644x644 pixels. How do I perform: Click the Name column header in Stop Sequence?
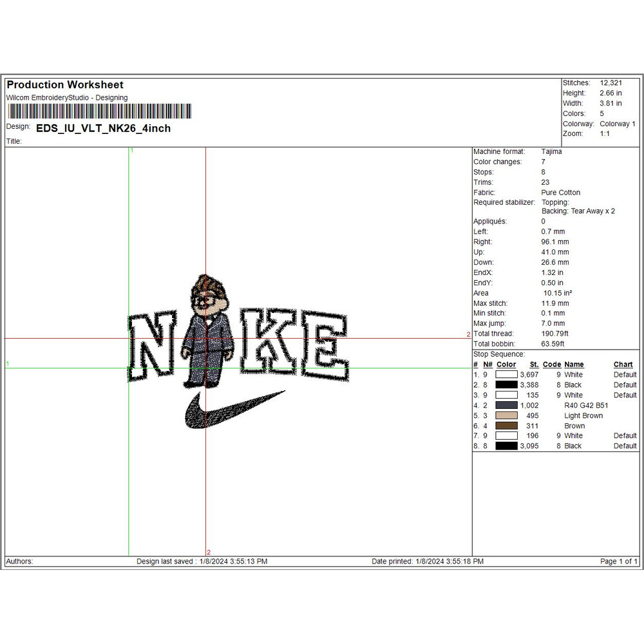(574, 365)
